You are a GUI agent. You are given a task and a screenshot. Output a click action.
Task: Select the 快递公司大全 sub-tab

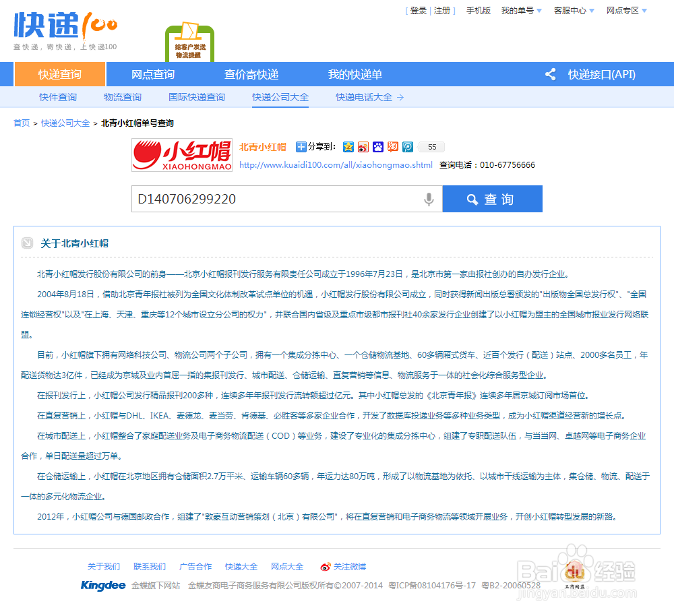[280, 97]
